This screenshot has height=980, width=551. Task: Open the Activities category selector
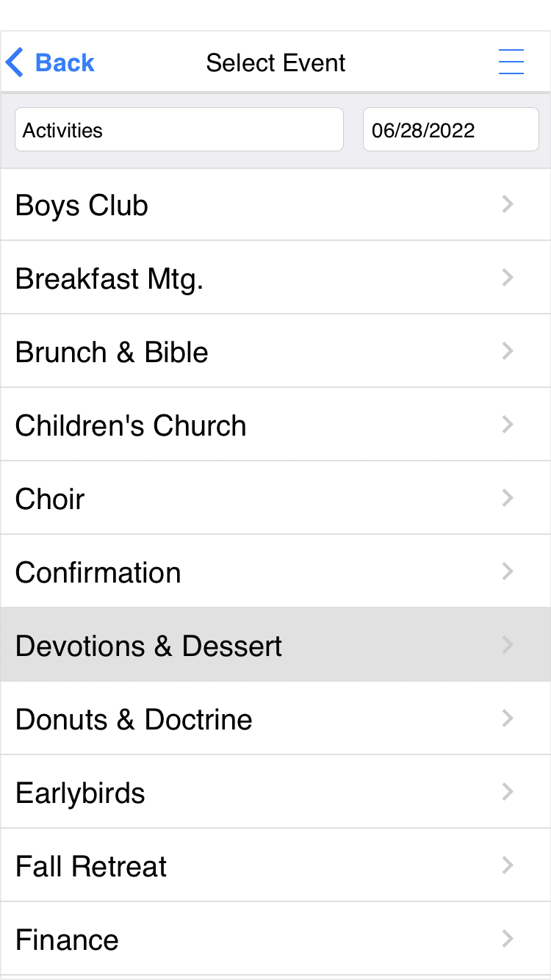[x=179, y=130]
